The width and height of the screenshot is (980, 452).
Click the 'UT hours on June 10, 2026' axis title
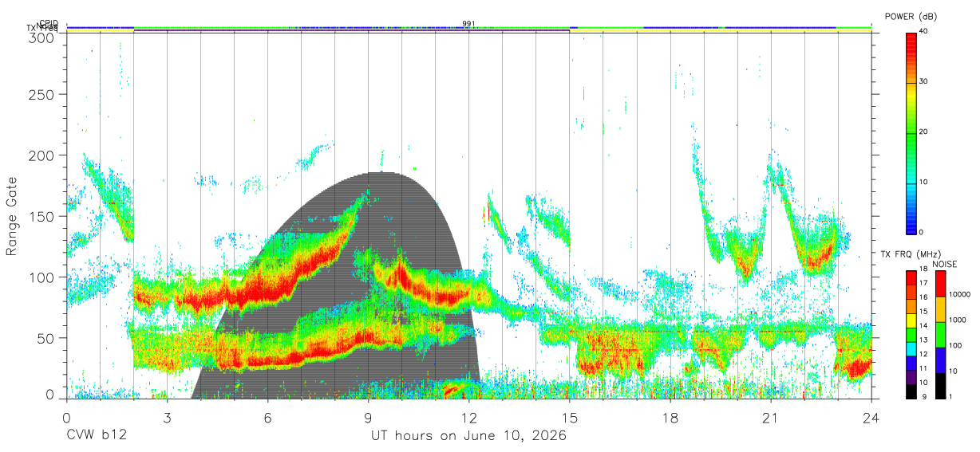[x=468, y=436]
